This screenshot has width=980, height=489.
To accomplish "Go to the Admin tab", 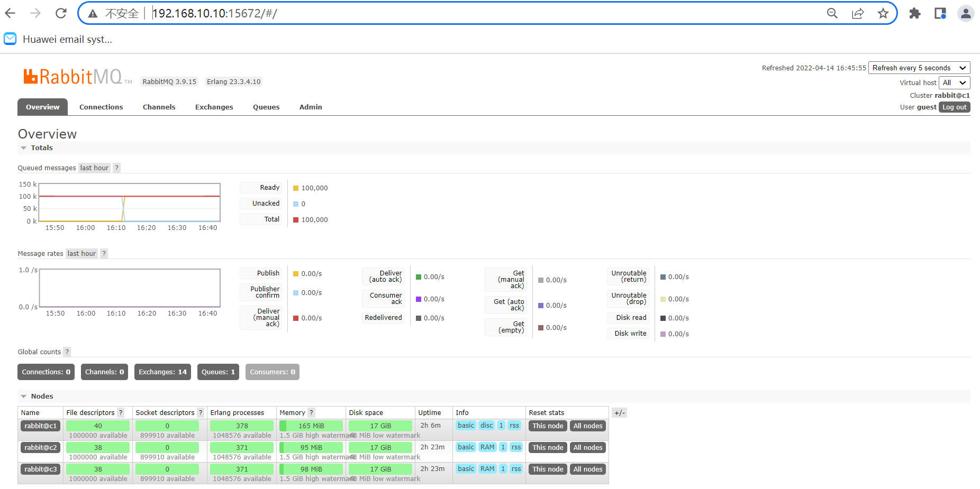I will coord(311,107).
